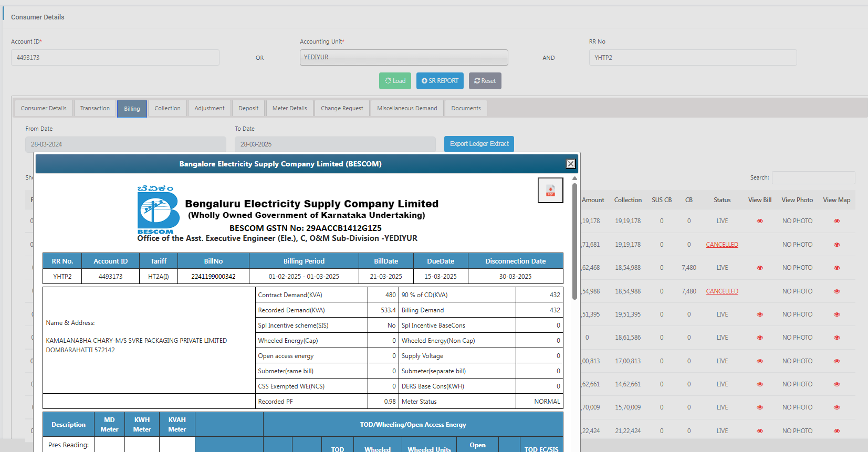Open Meter Details tab

pyautogui.click(x=290, y=108)
